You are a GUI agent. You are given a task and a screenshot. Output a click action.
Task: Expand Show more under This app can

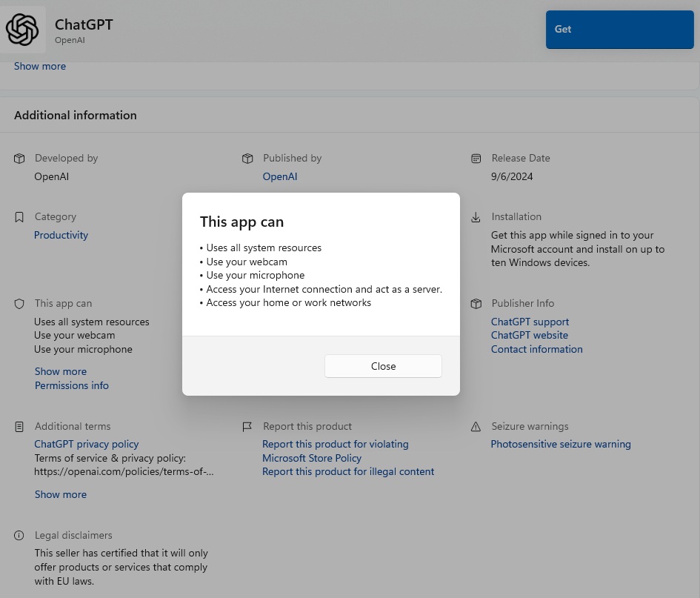61,371
